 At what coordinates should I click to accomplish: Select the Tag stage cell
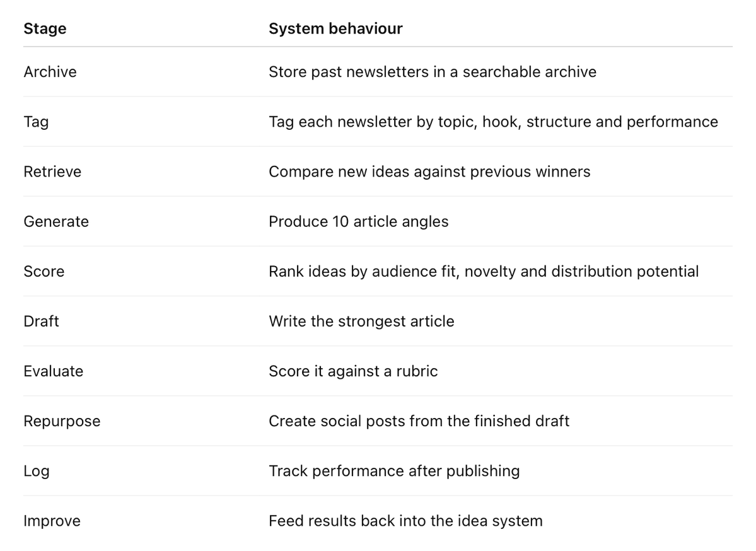point(36,122)
